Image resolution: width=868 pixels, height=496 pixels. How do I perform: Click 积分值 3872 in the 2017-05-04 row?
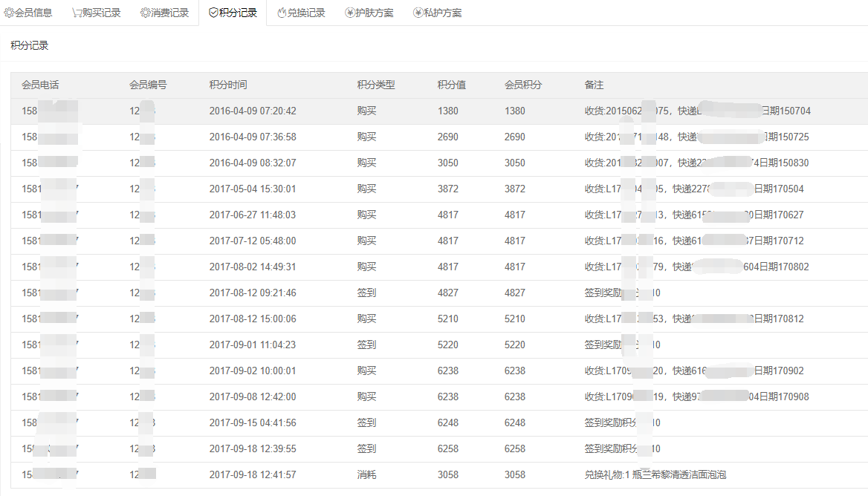[x=448, y=189]
